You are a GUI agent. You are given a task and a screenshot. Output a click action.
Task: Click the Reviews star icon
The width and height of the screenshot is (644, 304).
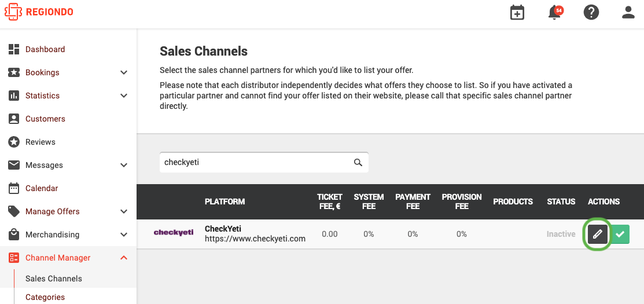[14, 142]
